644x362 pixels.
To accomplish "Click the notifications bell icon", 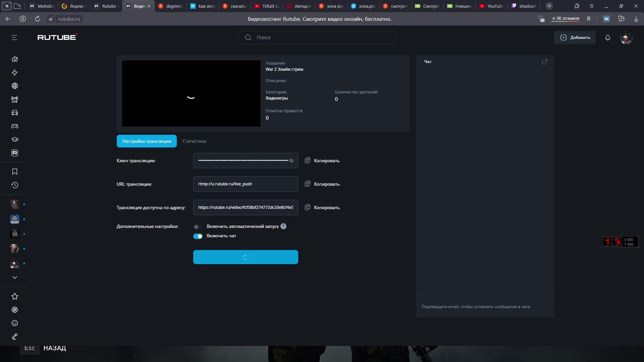I will pyautogui.click(x=607, y=38).
